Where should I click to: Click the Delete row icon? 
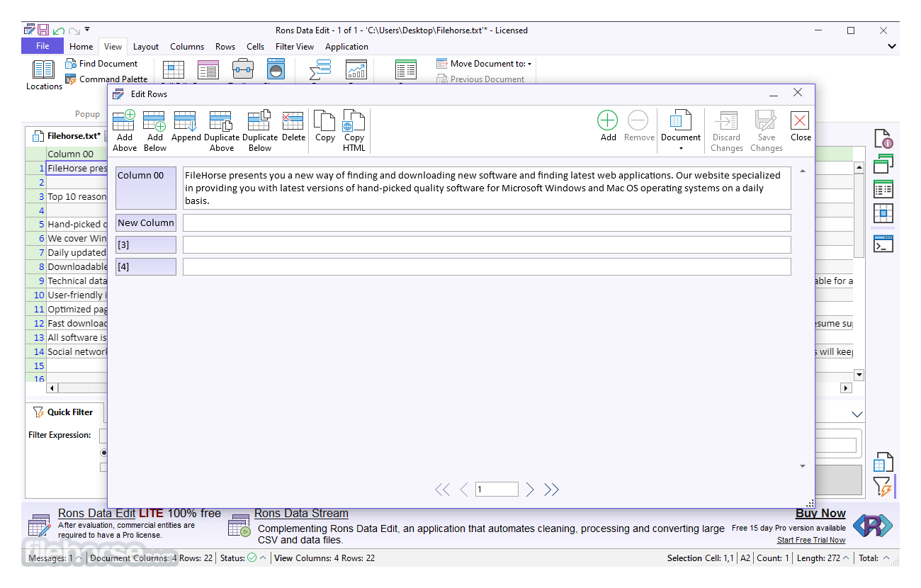click(x=293, y=120)
